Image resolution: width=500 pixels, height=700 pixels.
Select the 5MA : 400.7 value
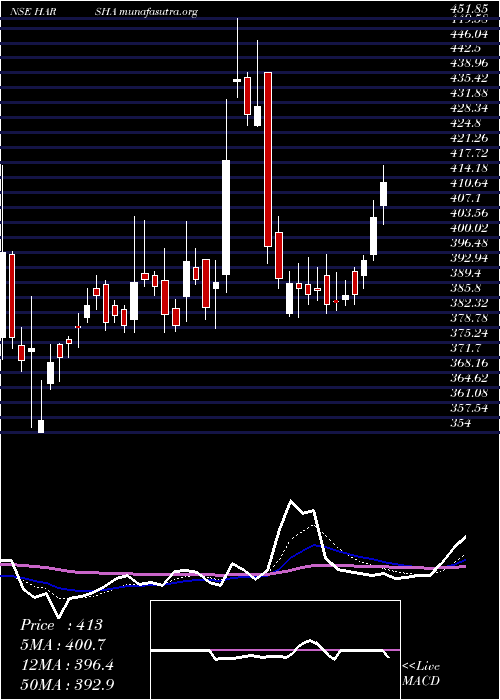65,646
